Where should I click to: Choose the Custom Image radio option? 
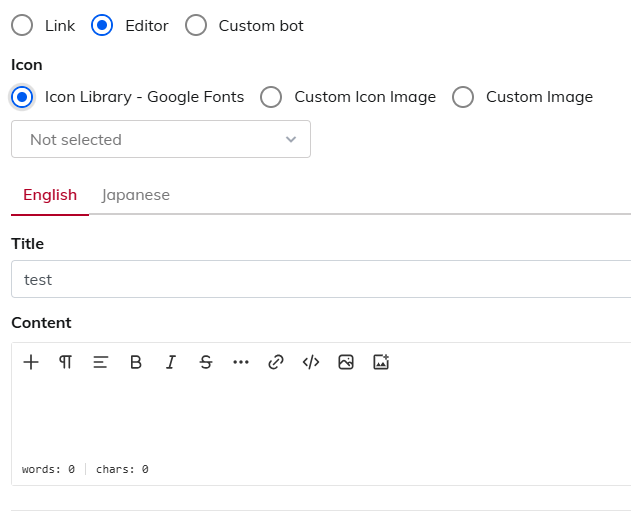(463, 97)
